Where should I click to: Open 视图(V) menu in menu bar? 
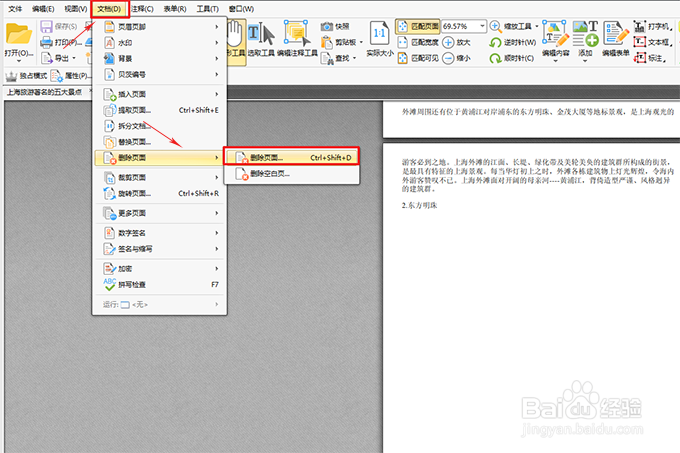(x=75, y=9)
